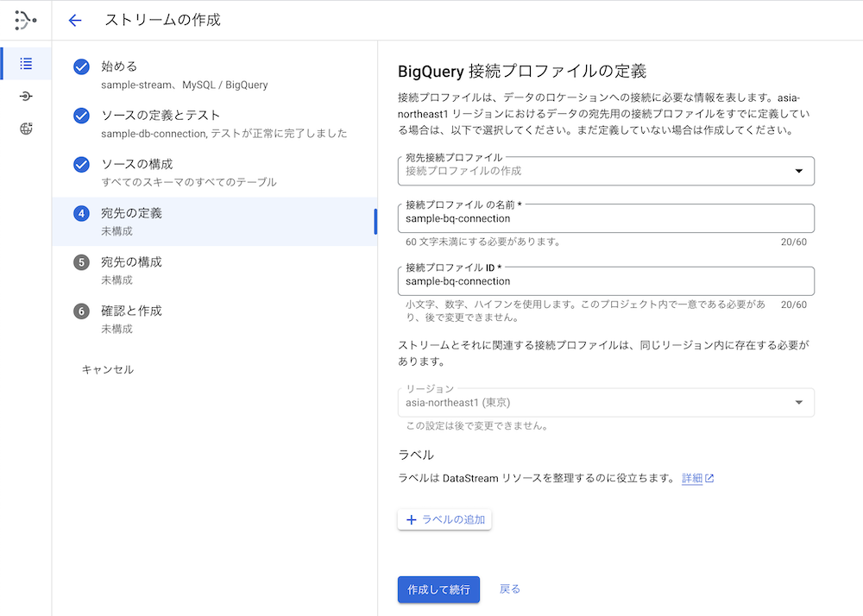
Task: Expand the リージョン dropdown arrow
Action: 798,403
